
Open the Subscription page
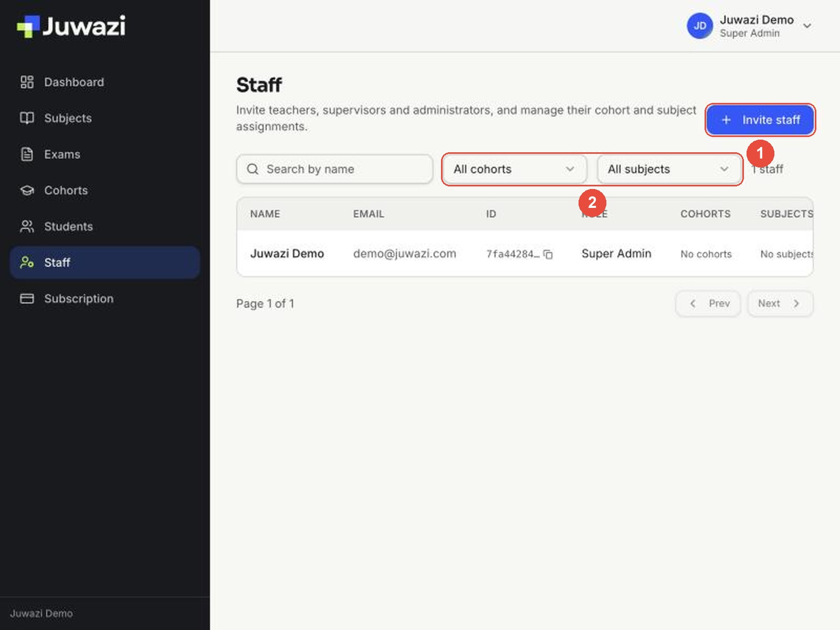[105, 299]
